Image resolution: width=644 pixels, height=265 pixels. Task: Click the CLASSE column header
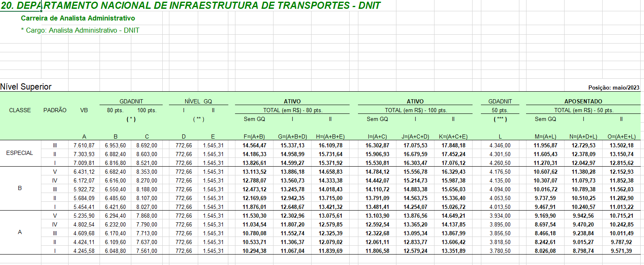[x=20, y=110]
